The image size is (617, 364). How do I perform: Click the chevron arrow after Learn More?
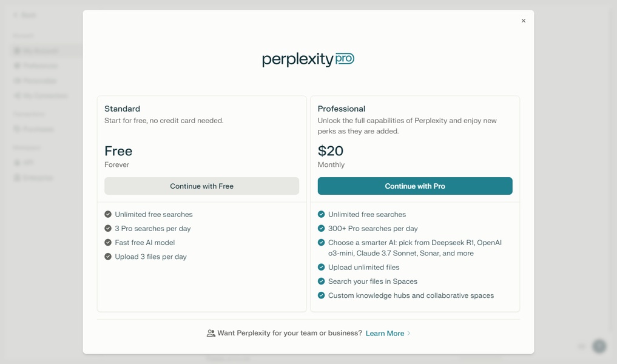click(409, 334)
